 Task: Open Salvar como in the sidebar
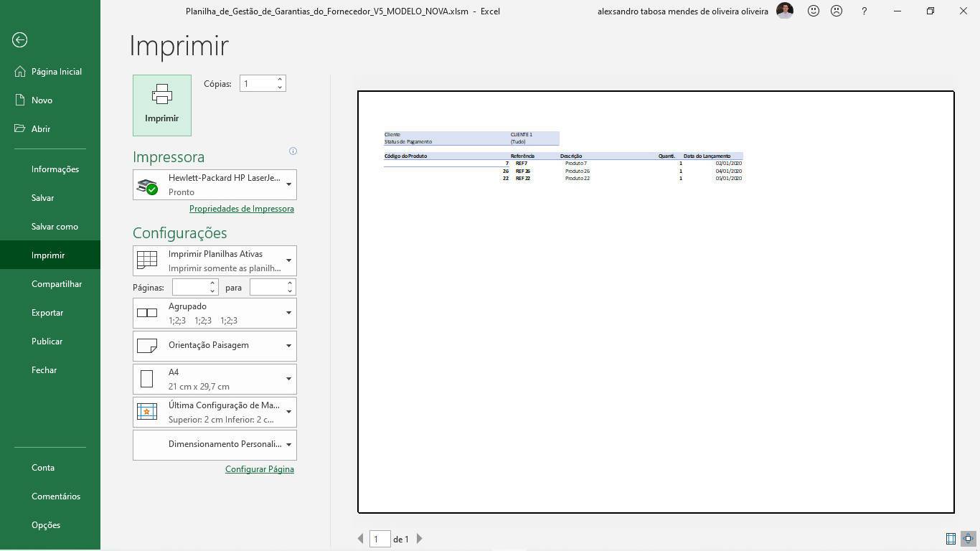click(x=55, y=227)
